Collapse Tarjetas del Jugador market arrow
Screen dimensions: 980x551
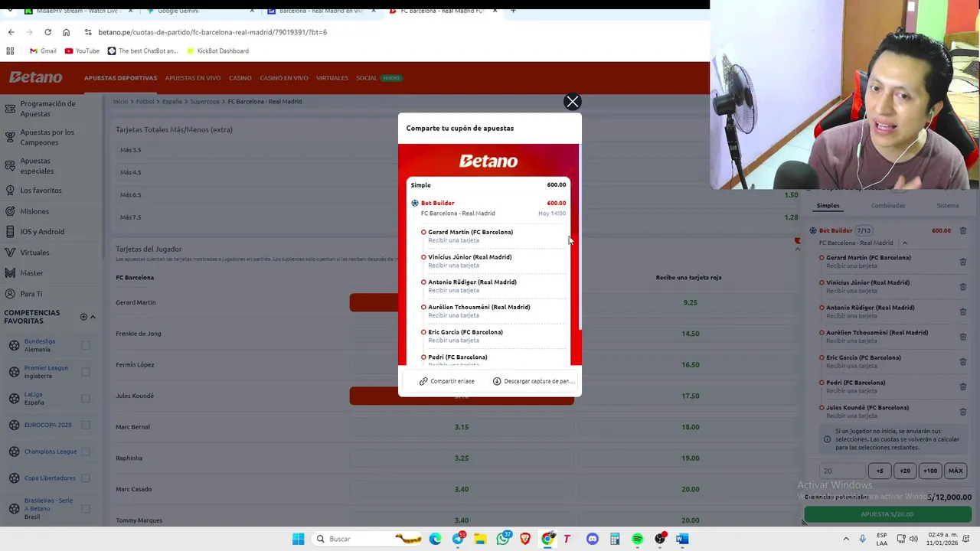click(797, 249)
